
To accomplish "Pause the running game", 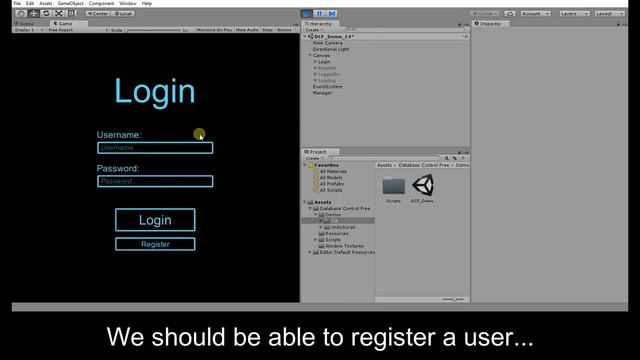I will pyautogui.click(x=319, y=13).
